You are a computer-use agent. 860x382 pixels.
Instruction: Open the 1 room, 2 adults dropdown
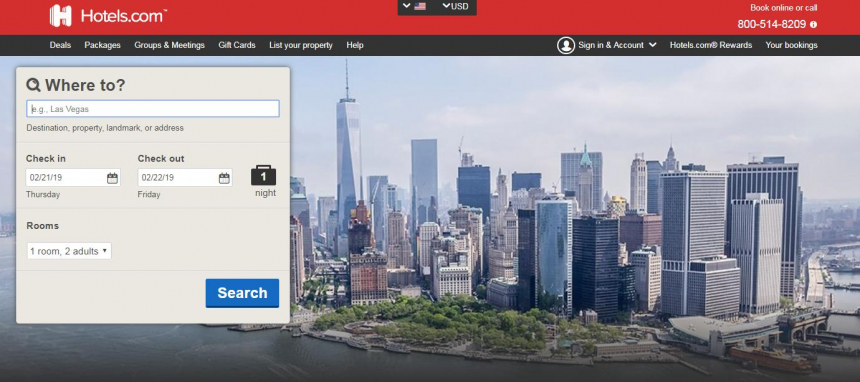(69, 251)
